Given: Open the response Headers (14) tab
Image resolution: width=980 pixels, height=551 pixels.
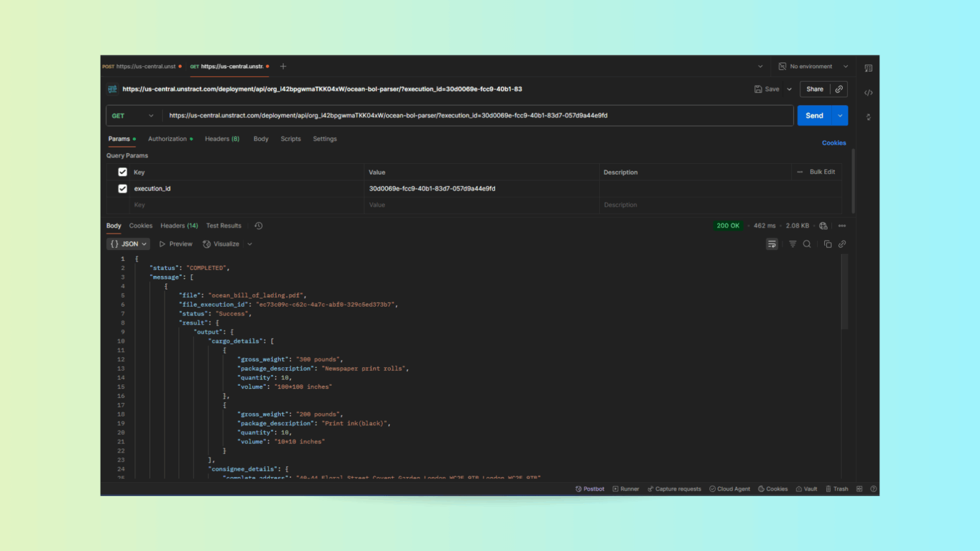Looking at the screenshot, I should [179, 226].
